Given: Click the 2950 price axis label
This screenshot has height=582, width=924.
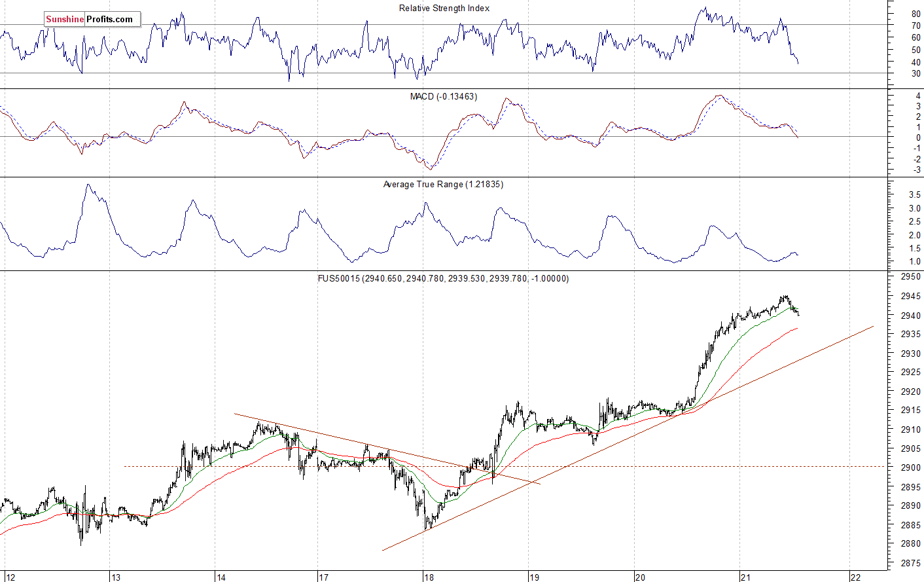Looking at the screenshot, I should point(910,277).
